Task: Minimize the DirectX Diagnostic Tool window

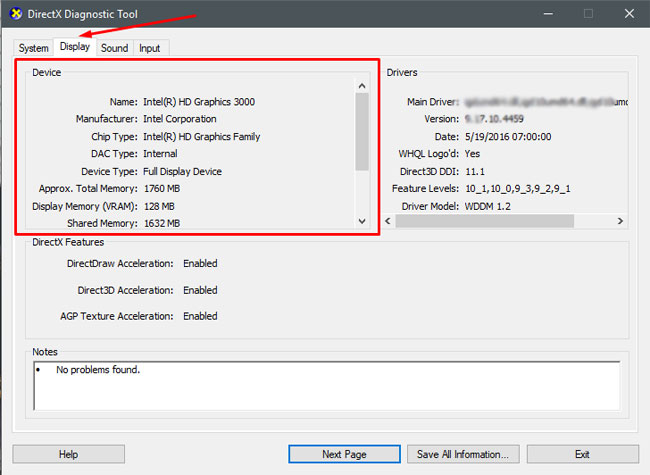Action: [x=548, y=14]
